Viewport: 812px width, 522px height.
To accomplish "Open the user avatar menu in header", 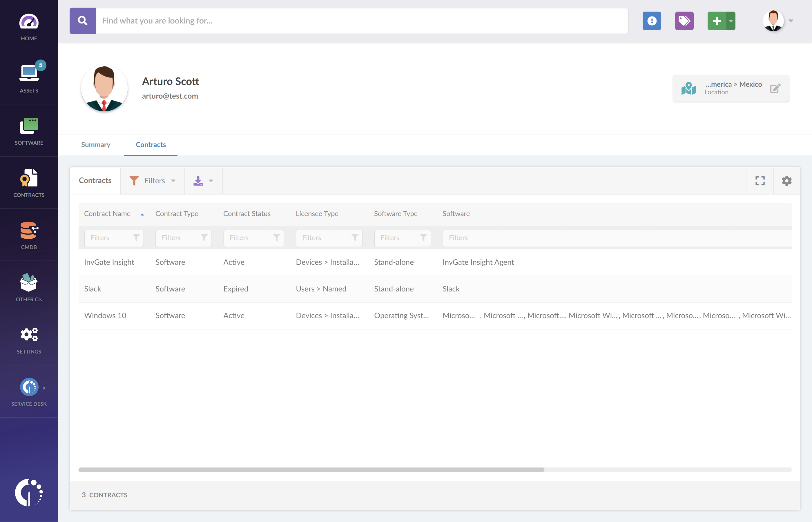I will (777, 21).
